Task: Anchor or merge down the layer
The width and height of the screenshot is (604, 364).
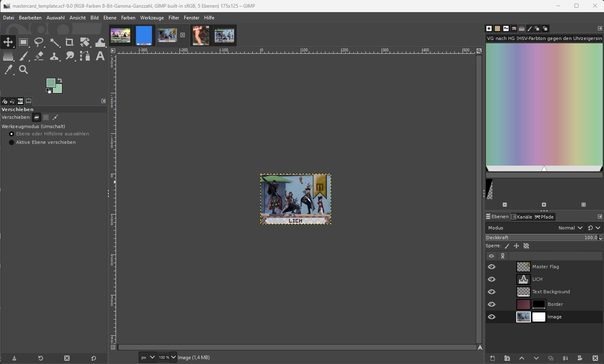Action: 565,358
